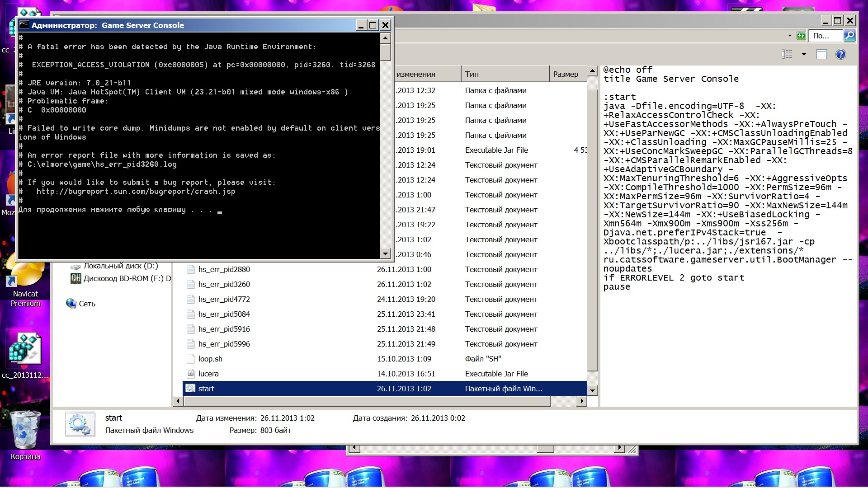Click the BD-ROM drive icon
The width and height of the screenshot is (868, 488).
click(75, 278)
